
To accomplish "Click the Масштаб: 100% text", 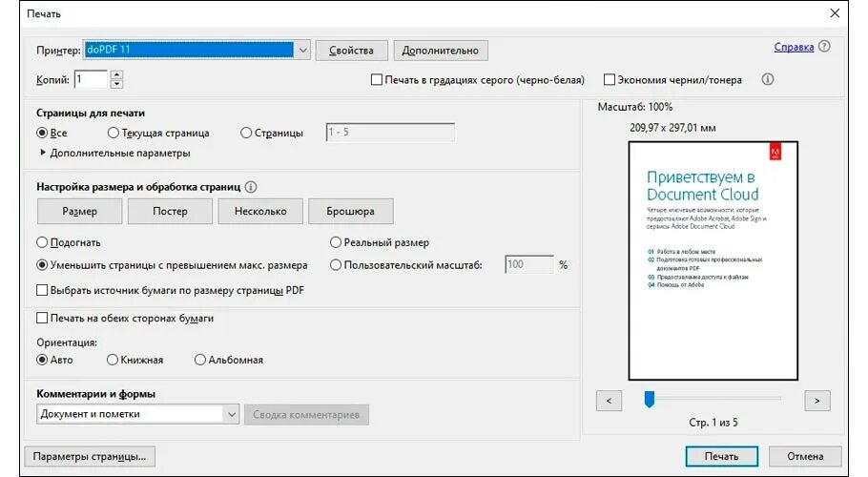I will click(x=635, y=107).
